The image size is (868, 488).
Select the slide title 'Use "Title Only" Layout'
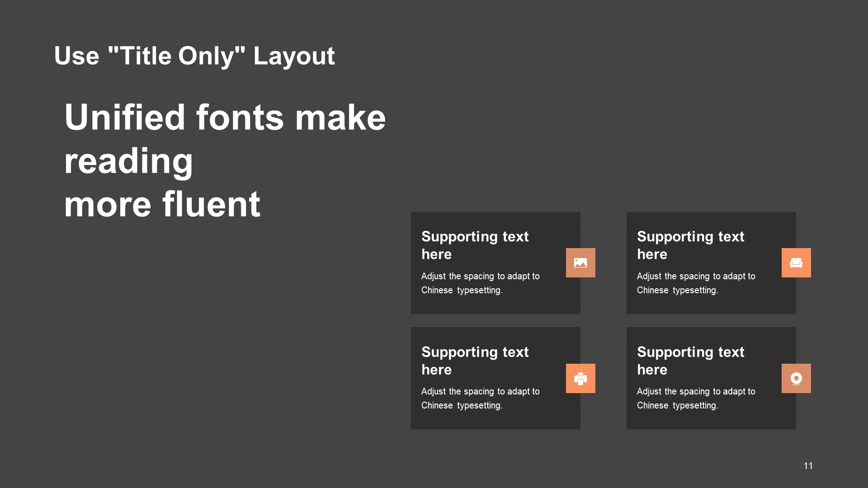pyautogui.click(x=194, y=56)
